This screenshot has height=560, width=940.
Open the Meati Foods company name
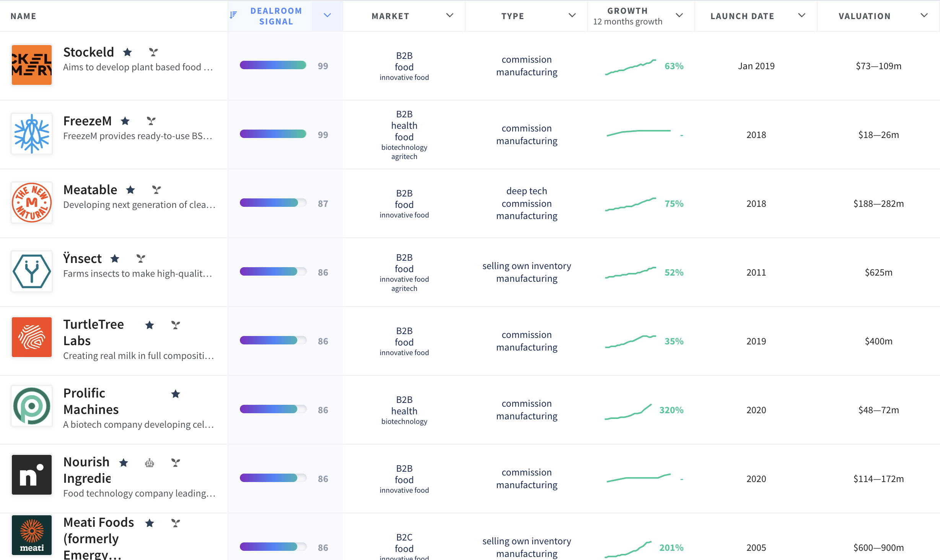pos(99,538)
